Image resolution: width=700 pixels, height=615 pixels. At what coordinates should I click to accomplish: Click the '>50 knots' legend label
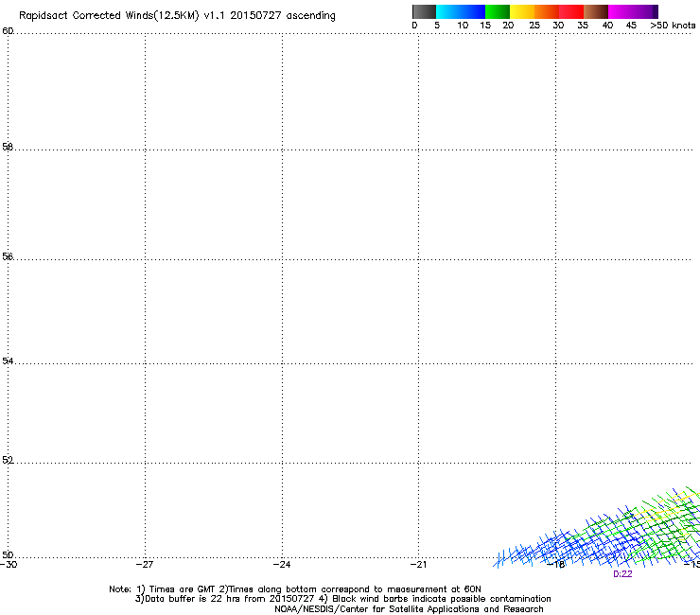pos(673,26)
